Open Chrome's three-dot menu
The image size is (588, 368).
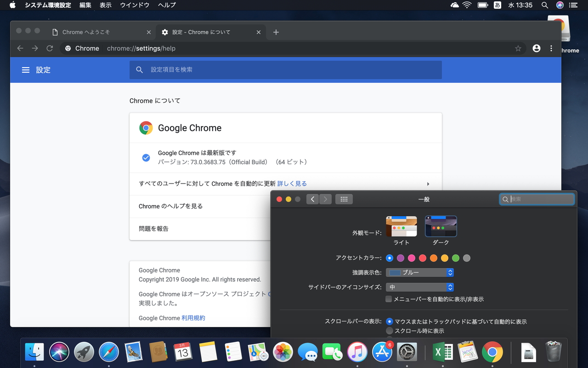551,48
